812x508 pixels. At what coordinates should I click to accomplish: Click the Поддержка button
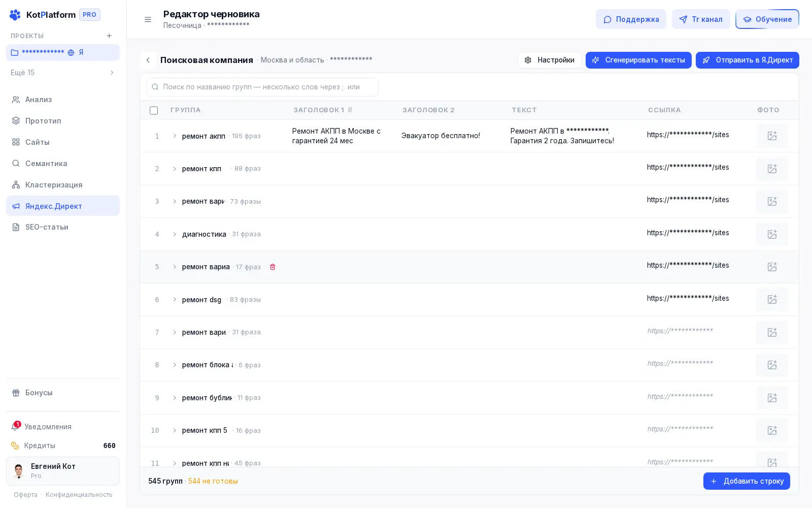[x=631, y=19]
